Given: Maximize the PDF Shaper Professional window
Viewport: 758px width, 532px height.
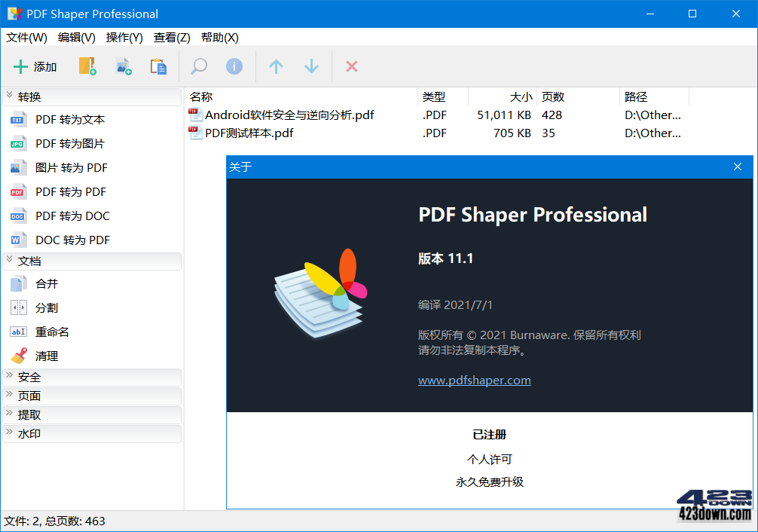Looking at the screenshot, I should point(692,14).
